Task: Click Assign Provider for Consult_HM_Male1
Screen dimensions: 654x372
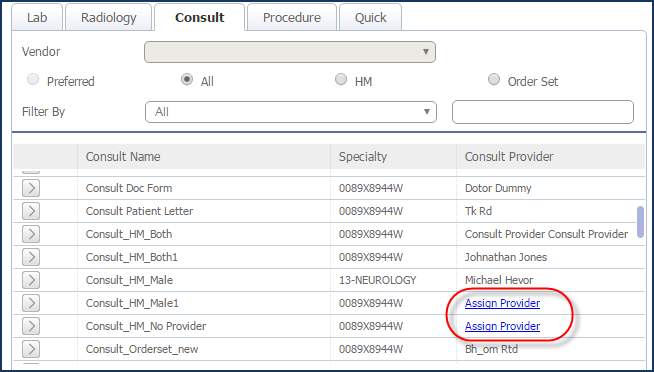Action: (x=502, y=303)
